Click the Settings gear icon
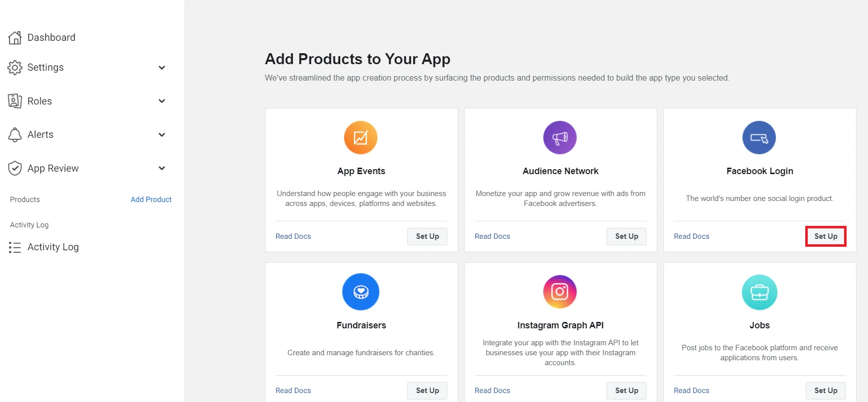Viewport: 868px width, 402px height. (x=15, y=67)
